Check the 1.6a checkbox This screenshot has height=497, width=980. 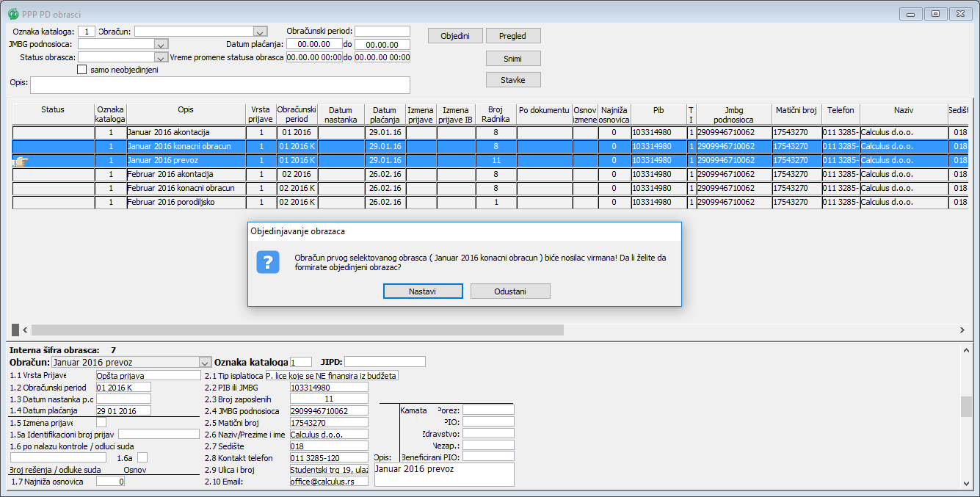pos(142,457)
